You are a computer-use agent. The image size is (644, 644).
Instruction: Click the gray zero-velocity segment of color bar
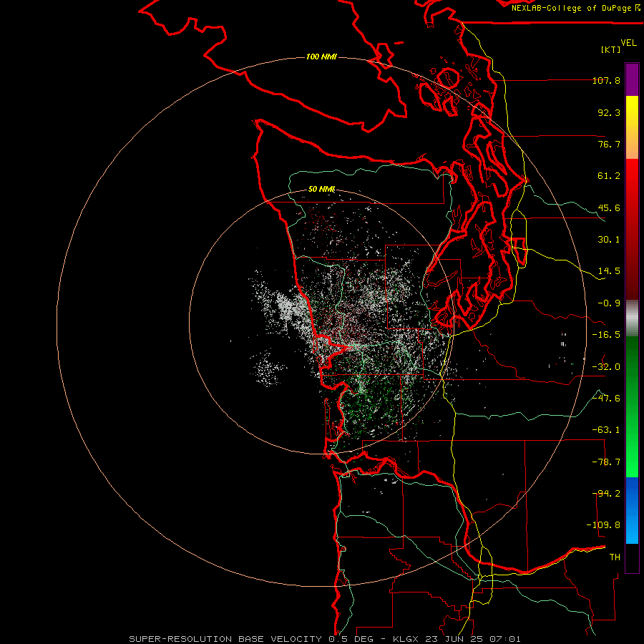(x=632, y=318)
